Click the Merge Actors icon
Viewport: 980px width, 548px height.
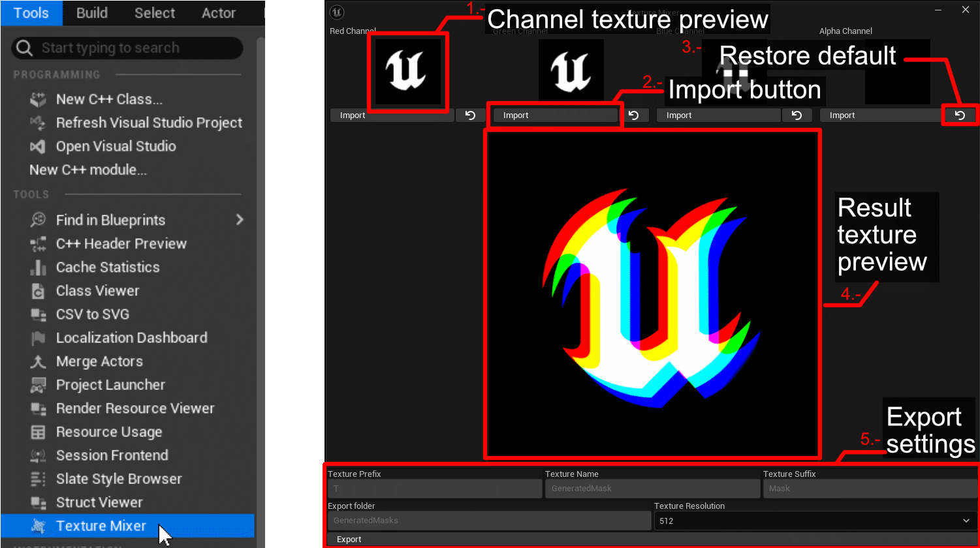[x=39, y=361]
